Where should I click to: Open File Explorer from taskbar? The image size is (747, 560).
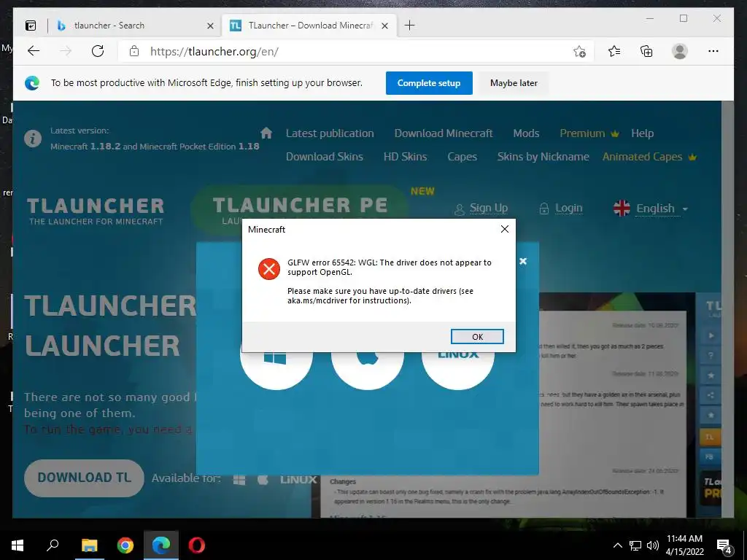click(x=89, y=545)
